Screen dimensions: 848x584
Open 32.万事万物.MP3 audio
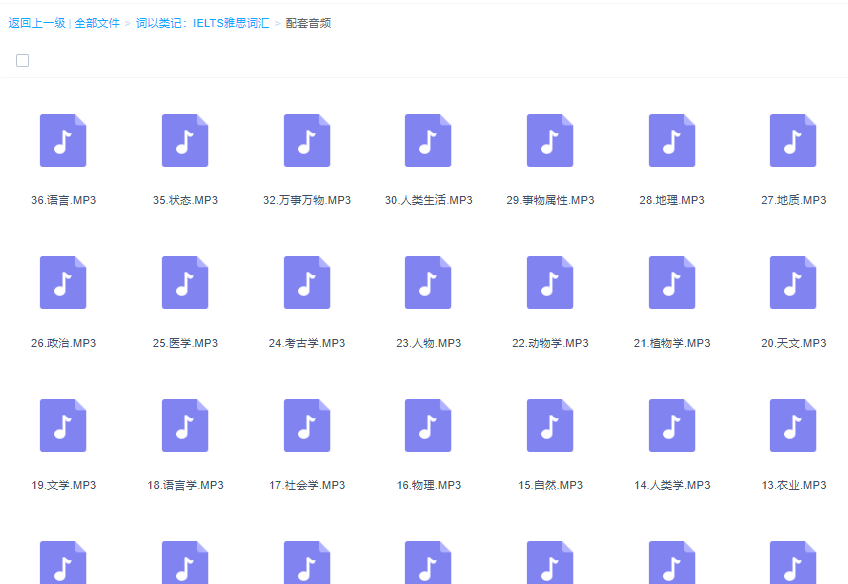306,140
